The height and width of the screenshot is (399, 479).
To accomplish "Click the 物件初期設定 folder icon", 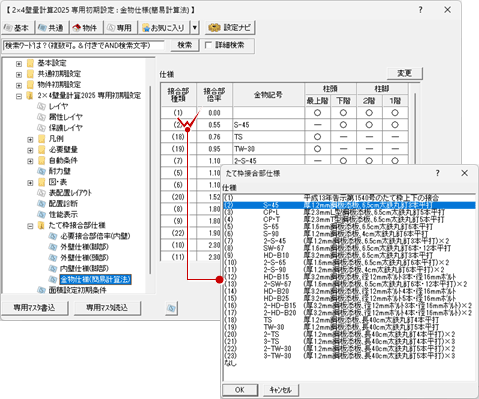I will click(30, 85).
